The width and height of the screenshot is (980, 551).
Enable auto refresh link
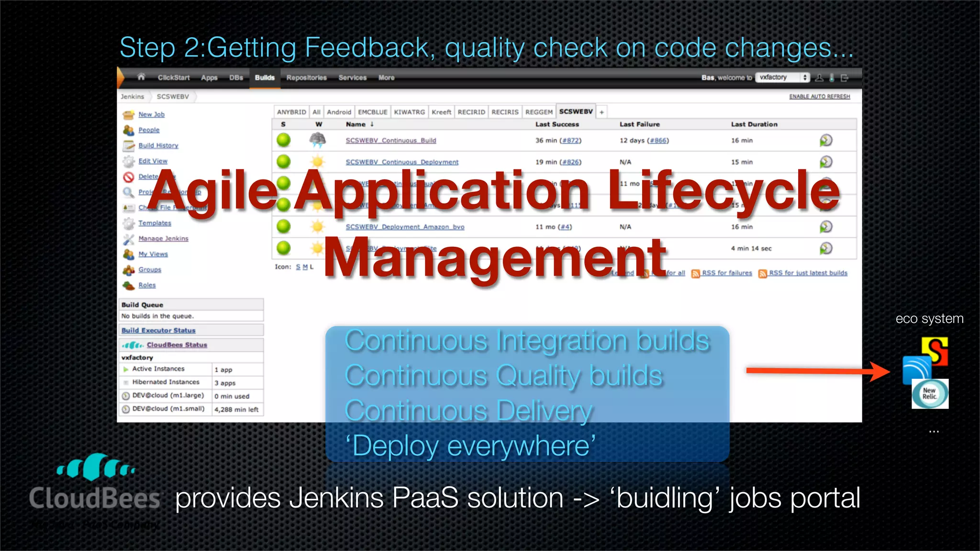tap(819, 97)
